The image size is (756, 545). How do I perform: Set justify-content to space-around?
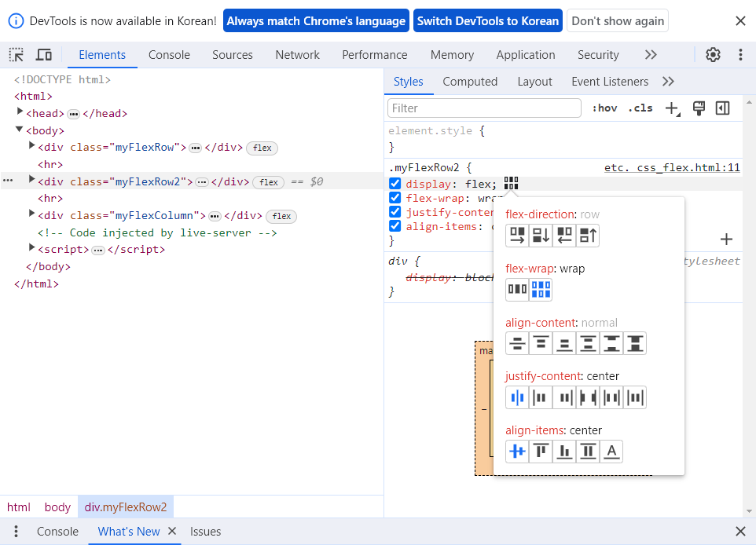tap(611, 397)
